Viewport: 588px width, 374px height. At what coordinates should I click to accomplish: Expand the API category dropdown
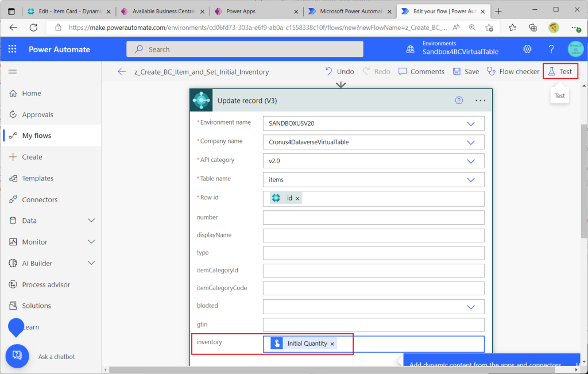471,161
